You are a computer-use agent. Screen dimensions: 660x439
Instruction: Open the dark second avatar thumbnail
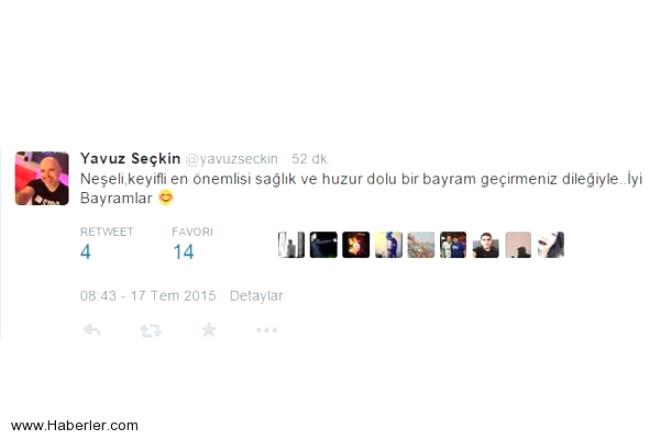[x=324, y=245]
